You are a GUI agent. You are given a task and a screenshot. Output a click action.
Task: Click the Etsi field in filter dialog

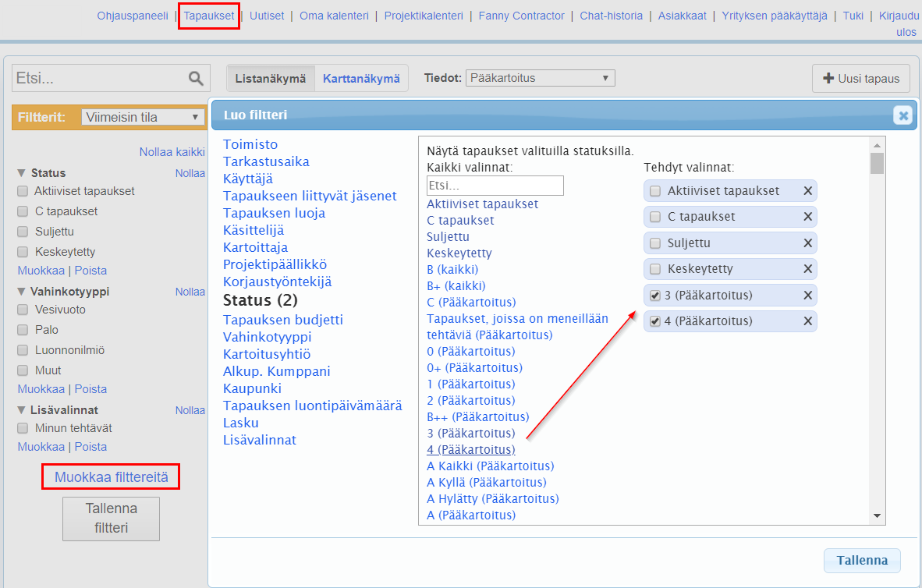click(495, 186)
